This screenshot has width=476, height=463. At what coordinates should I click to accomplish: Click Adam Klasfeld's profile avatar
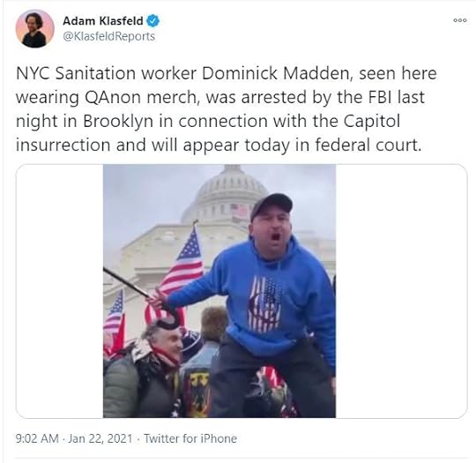pyautogui.click(x=34, y=28)
